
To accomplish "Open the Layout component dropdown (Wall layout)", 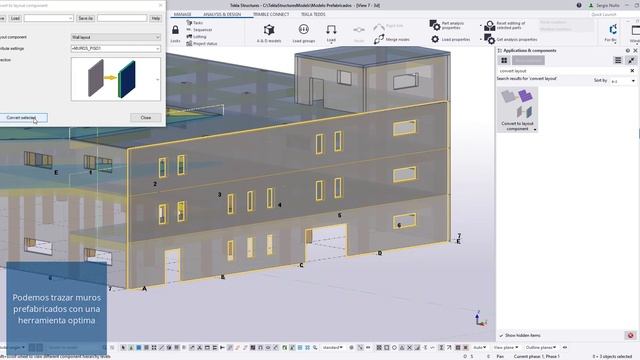I will [x=116, y=37].
